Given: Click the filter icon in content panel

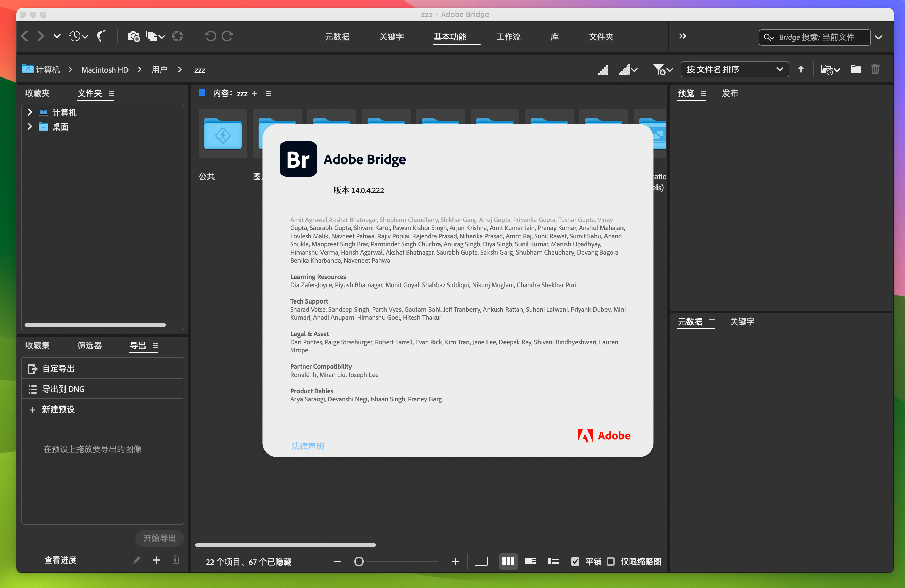Looking at the screenshot, I should pos(660,69).
